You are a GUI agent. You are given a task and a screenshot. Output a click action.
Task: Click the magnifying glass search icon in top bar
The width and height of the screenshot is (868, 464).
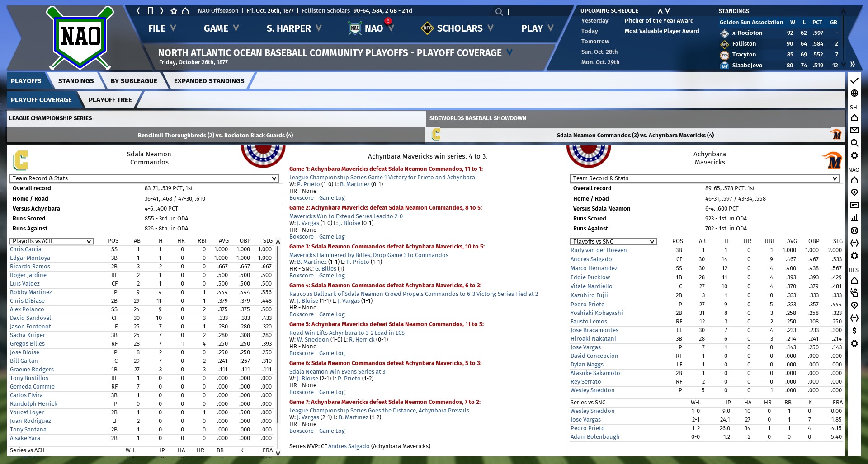499,12
